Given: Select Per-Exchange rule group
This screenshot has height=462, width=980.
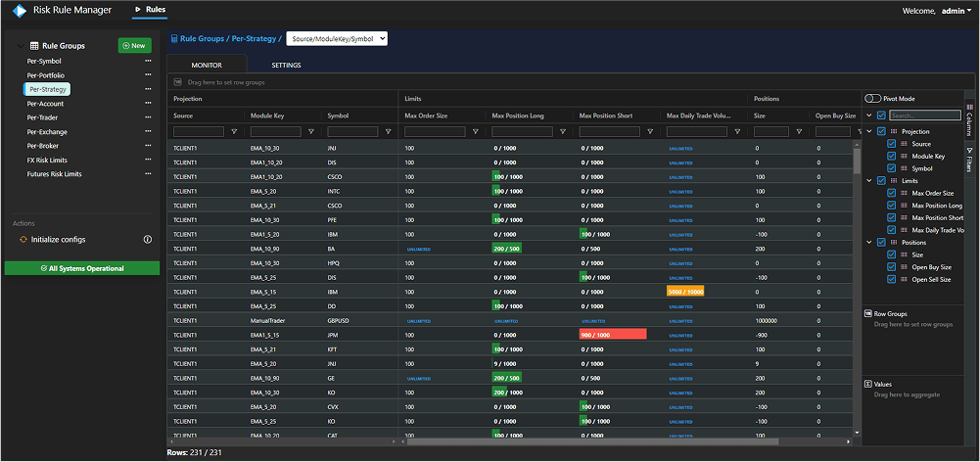Looking at the screenshot, I should click(47, 131).
